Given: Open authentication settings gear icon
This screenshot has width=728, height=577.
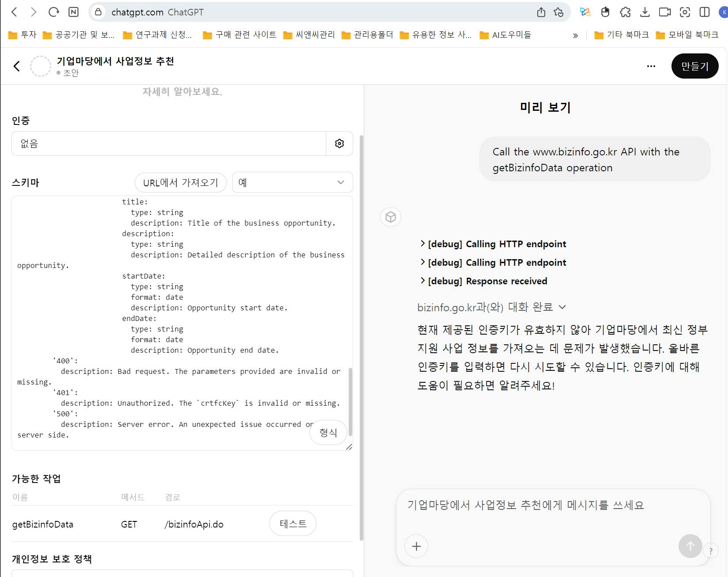Looking at the screenshot, I should pos(339,143).
